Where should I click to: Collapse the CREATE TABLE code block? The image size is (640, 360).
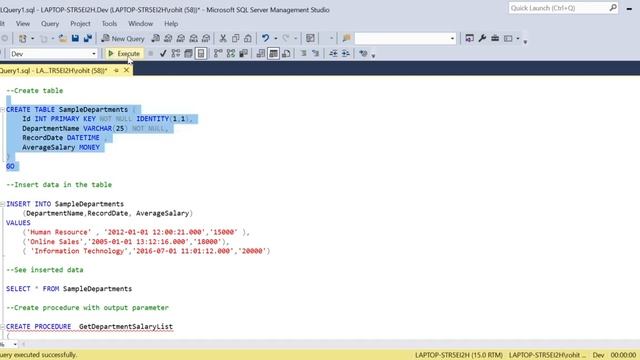2,109
